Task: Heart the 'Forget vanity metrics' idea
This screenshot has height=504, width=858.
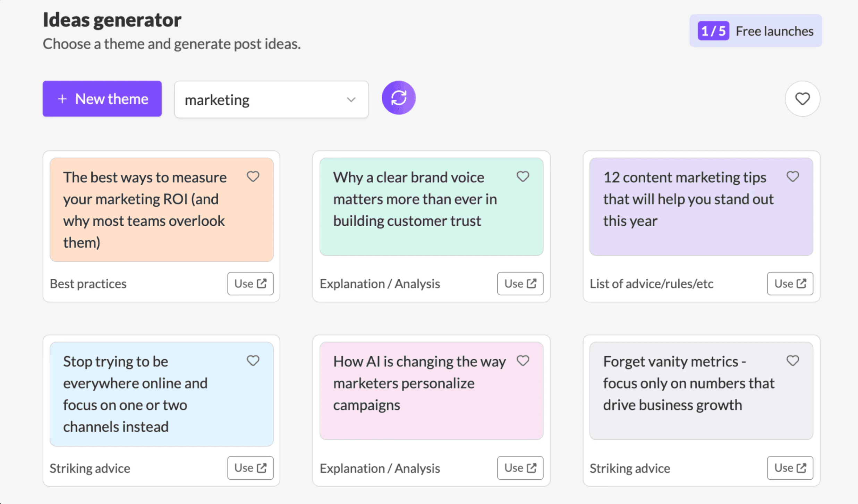Action: coord(793,361)
